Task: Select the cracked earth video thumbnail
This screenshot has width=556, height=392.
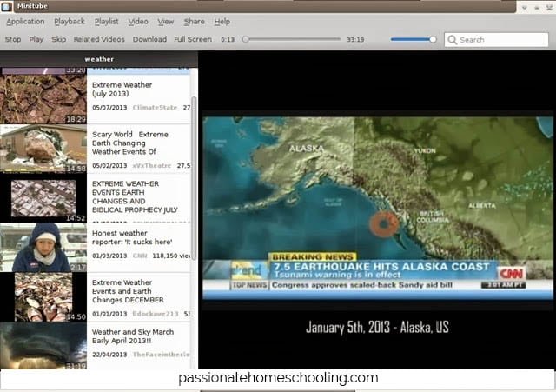Action: [43, 99]
